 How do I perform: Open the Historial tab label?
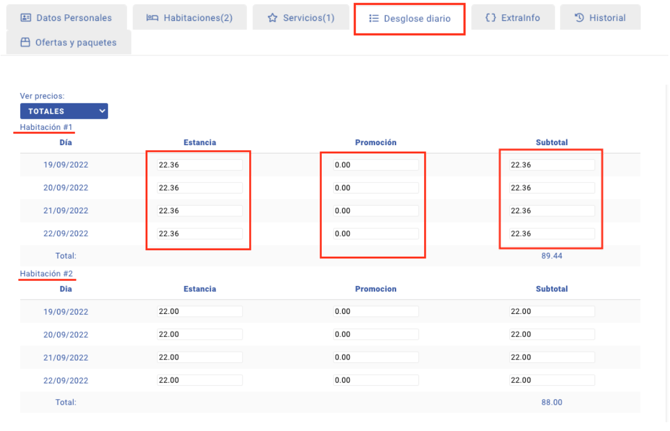pos(607,18)
